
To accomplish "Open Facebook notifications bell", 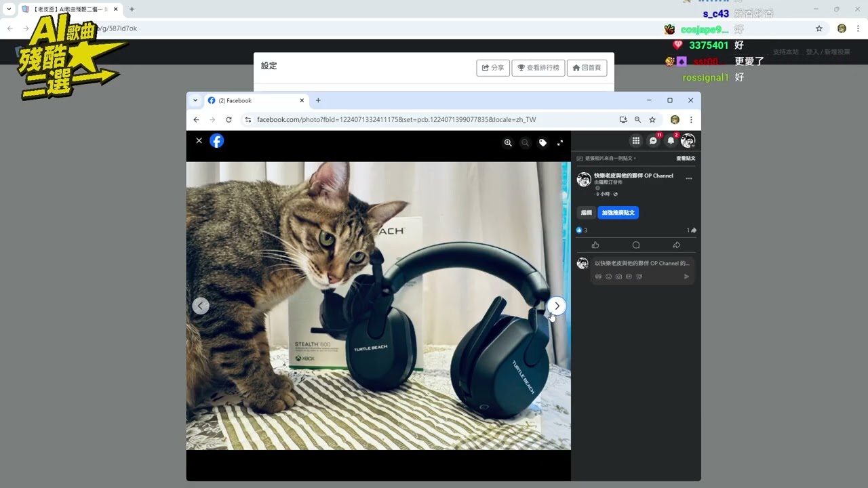I will pos(671,140).
